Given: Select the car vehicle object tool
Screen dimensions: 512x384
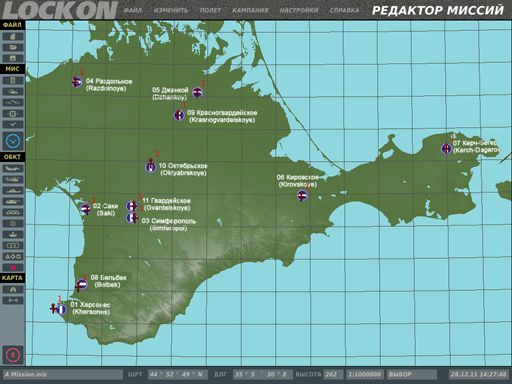Looking at the screenshot, I should (13, 212).
